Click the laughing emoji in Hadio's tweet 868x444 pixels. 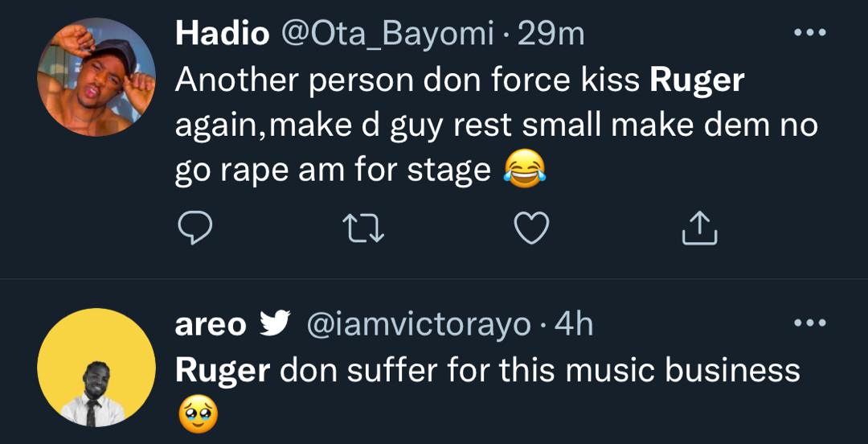click(524, 169)
